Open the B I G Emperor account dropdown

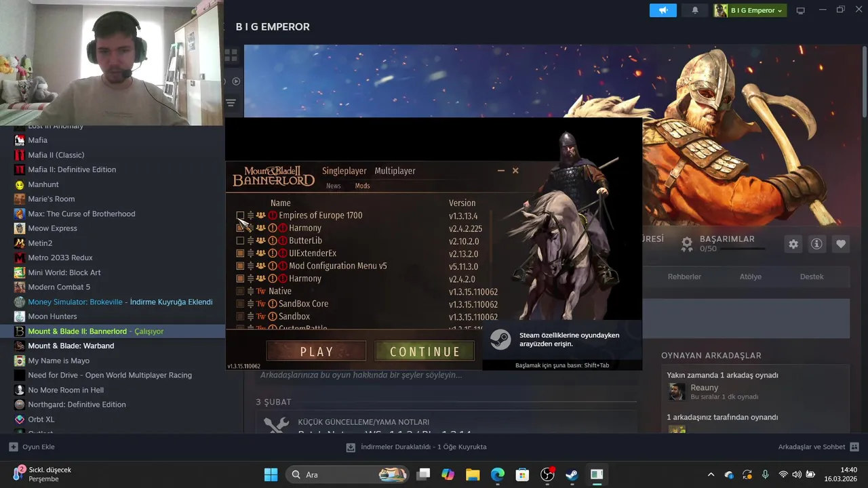[750, 10]
